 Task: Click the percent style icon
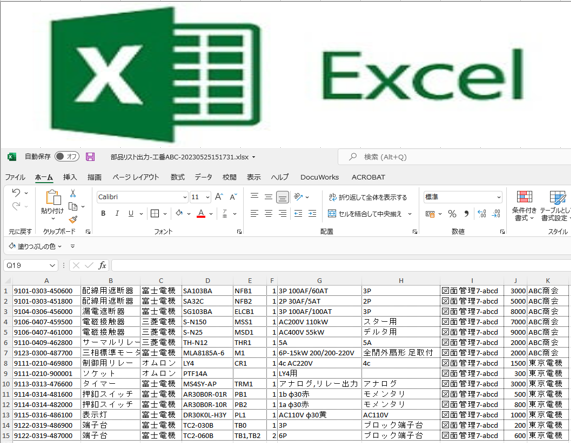[x=452, y=214]
